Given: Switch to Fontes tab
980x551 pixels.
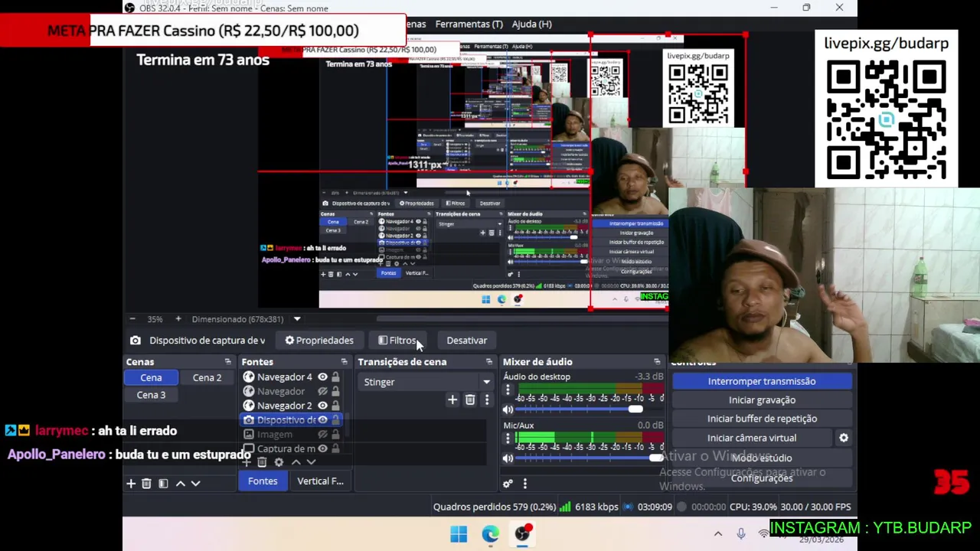Looking at the screenshot, I should pyautogui.click(x=263, y=481).
